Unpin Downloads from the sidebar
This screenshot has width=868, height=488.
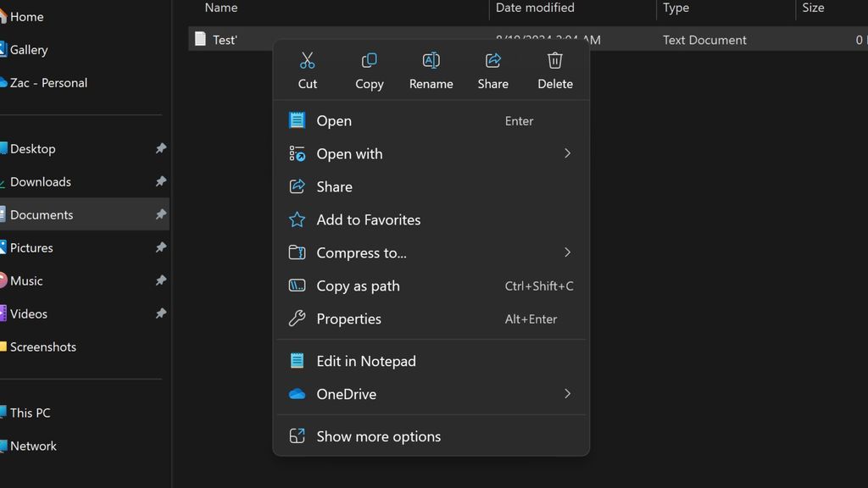[160, 181]
